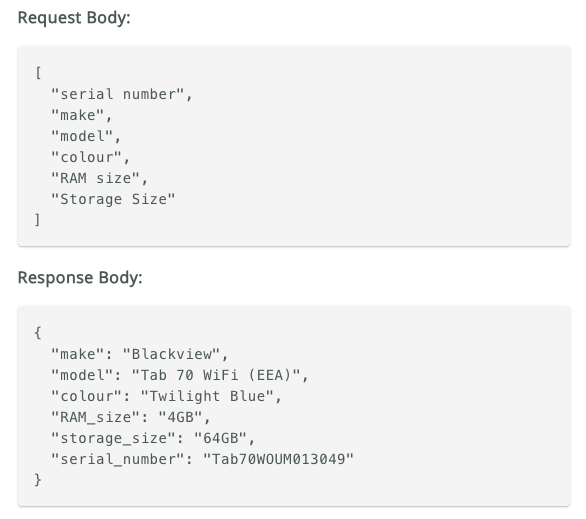The image size is (586, 519).
Task: Click the "serial_number" key in response
Action: pyautogui.click(x=118, y=459)
